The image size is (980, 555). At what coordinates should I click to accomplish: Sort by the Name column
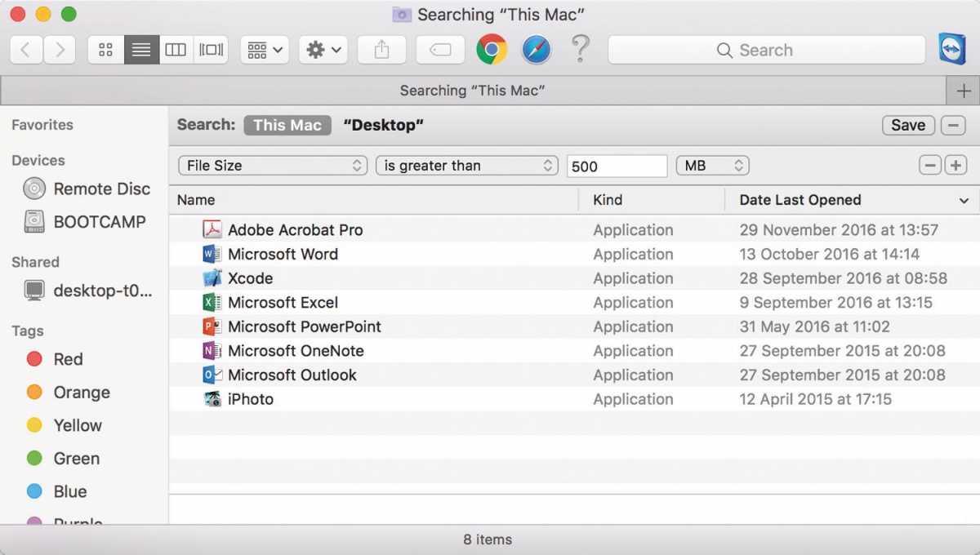pyautogui.click(x=374, y=200)
